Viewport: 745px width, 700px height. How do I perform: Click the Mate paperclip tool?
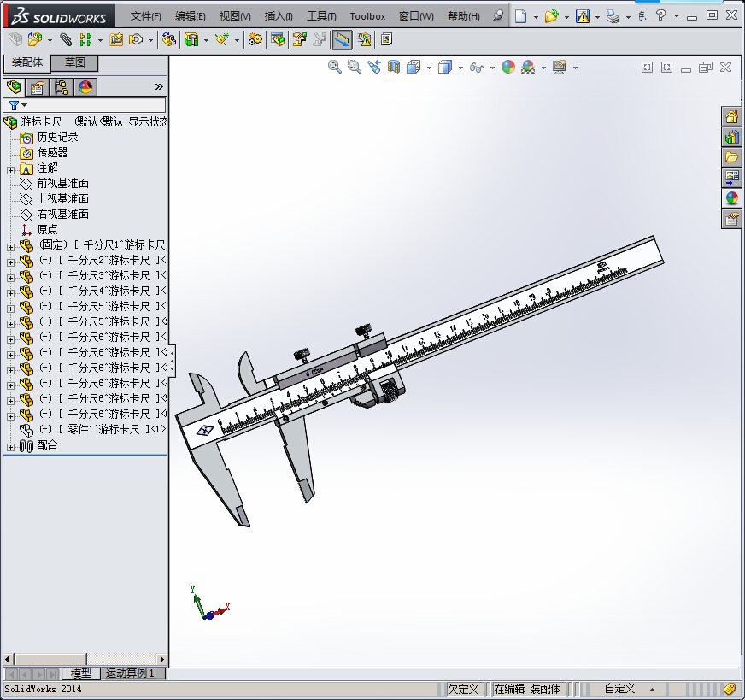66,39
